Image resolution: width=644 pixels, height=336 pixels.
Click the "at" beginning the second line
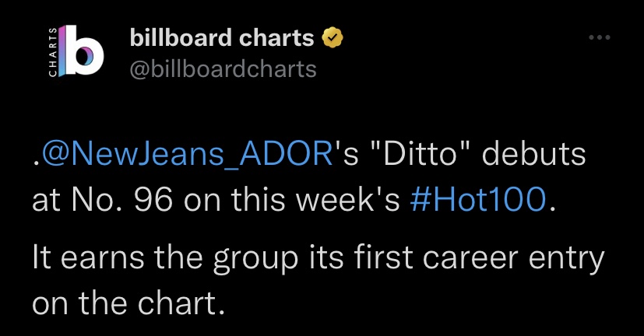point(45,199)
